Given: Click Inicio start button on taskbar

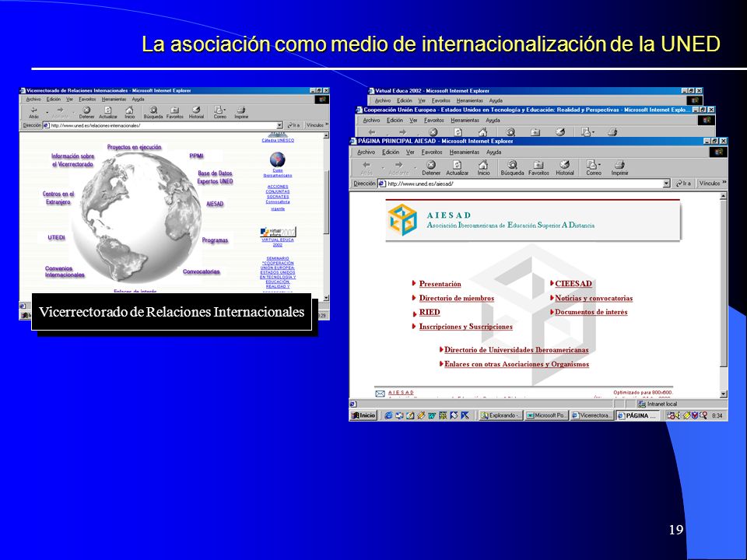Looking at the screenshot, I should pyautogui.click(x=363, y=415).
